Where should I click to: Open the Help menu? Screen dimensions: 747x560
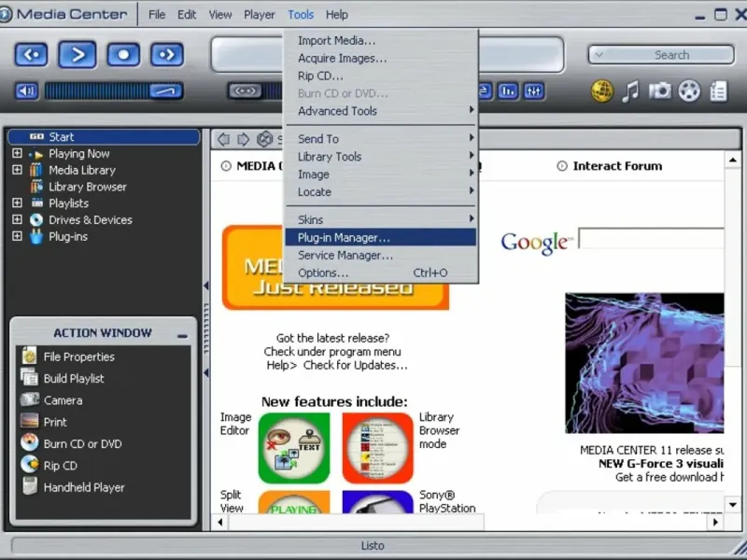tap(337, 15)
